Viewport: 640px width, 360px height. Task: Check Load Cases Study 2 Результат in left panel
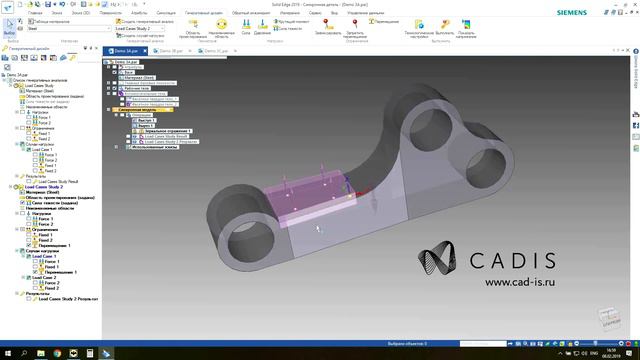(x=29, y=299)
